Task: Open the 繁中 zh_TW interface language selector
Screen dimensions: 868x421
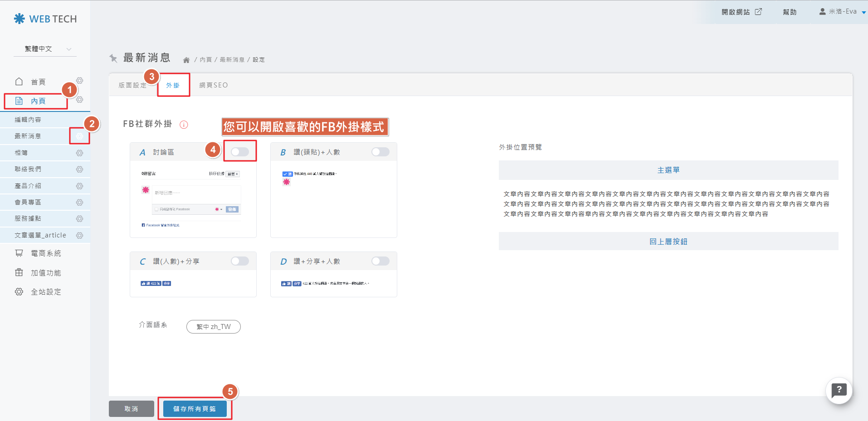Action: click(214, 327)
